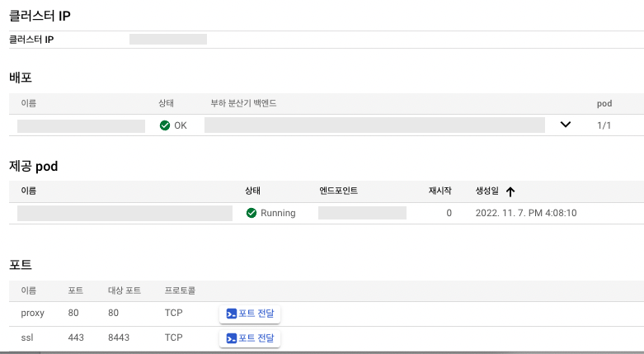Click 상태 column header in 제공 pod table
This screenshot has height=354, width=644.
253,191
